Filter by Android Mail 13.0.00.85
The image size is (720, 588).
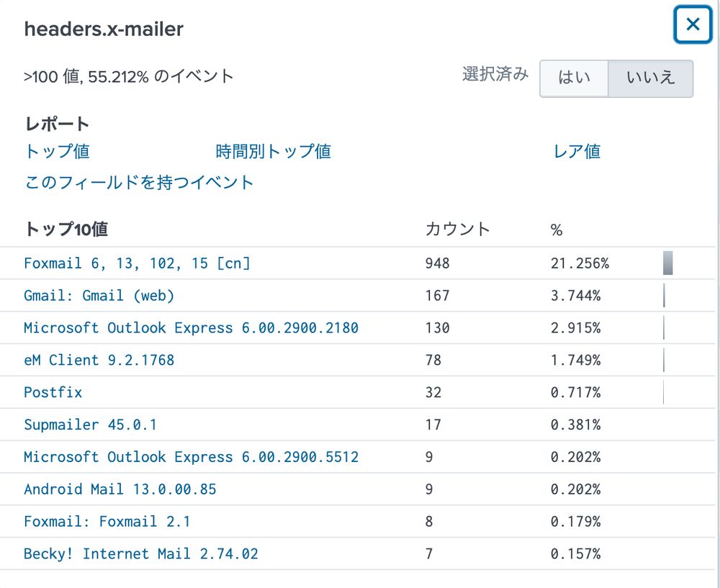click(x=120, y=489)
